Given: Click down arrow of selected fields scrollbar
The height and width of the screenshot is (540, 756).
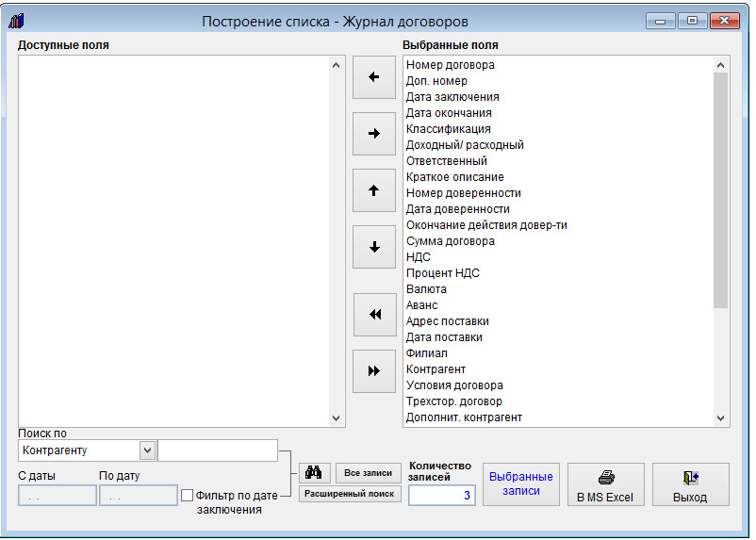Looking at the screenshot, I should [x=721, y=418].
